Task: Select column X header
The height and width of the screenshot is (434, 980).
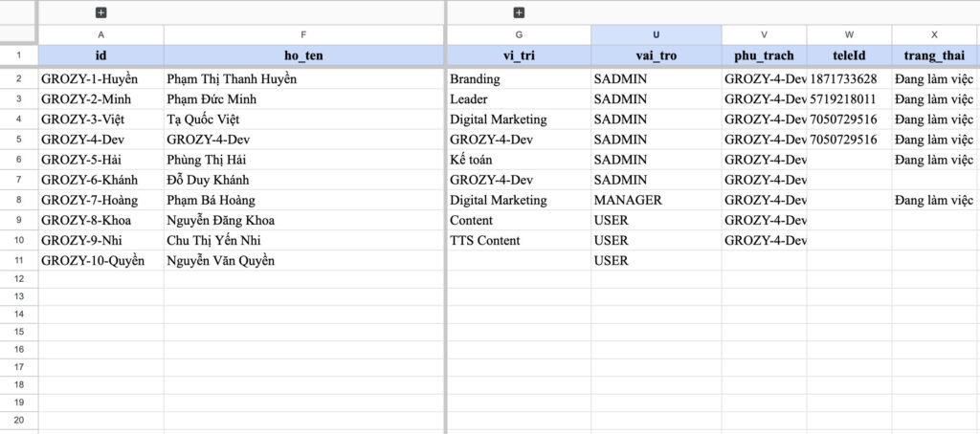Action: 934,34
